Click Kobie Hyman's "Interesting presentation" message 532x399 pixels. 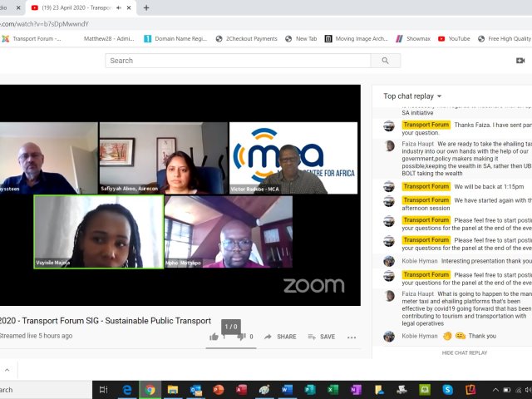486,261
